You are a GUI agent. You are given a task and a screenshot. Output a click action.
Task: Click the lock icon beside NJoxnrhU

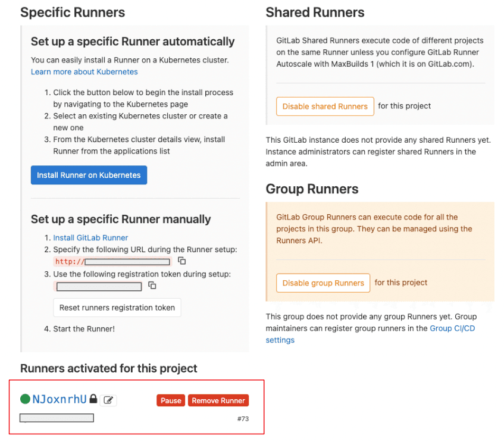pos(93,400)
